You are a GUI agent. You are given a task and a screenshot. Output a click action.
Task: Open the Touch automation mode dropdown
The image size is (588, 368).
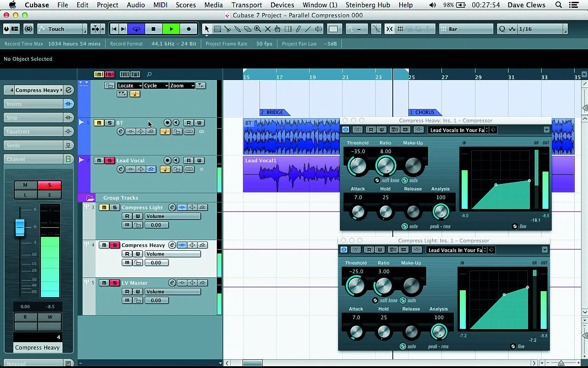[x=62, y=29]
